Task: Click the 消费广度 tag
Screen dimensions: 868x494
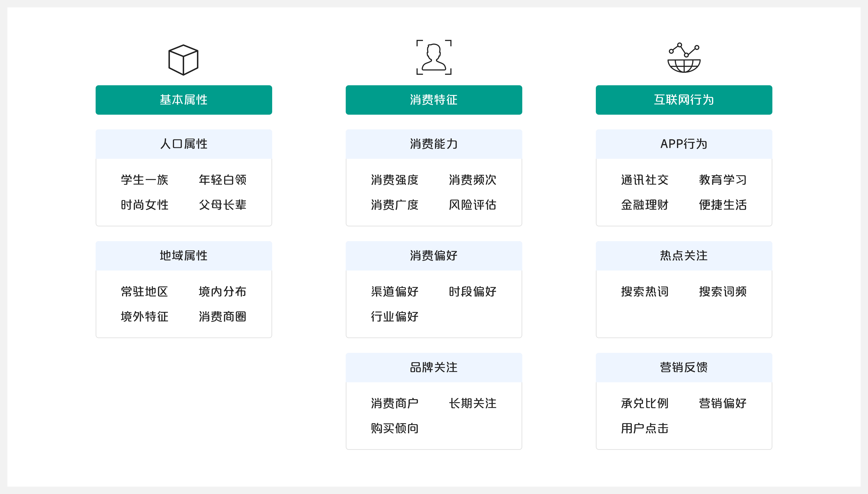Action: click(395, 205)
